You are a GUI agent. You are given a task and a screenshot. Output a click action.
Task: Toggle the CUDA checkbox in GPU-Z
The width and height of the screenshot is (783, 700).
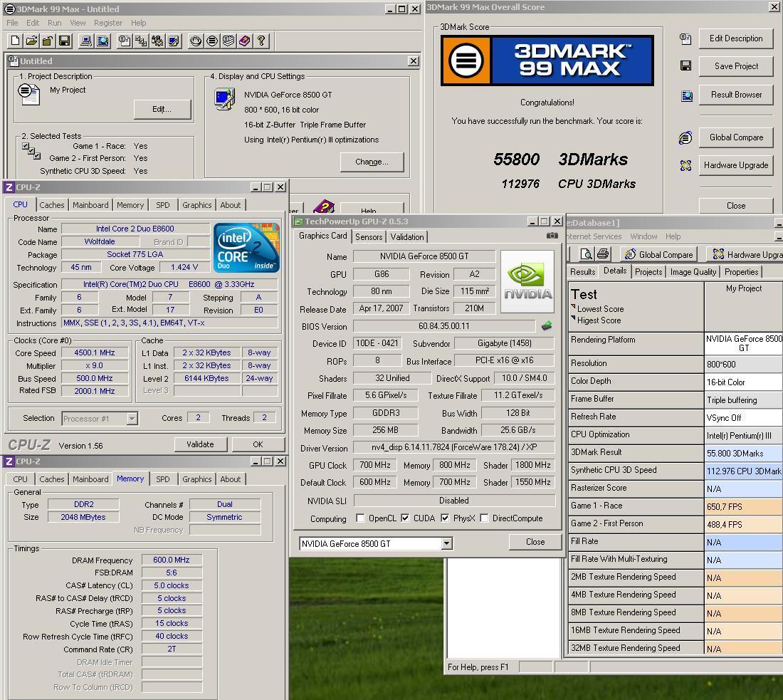[x=405, y=518]
